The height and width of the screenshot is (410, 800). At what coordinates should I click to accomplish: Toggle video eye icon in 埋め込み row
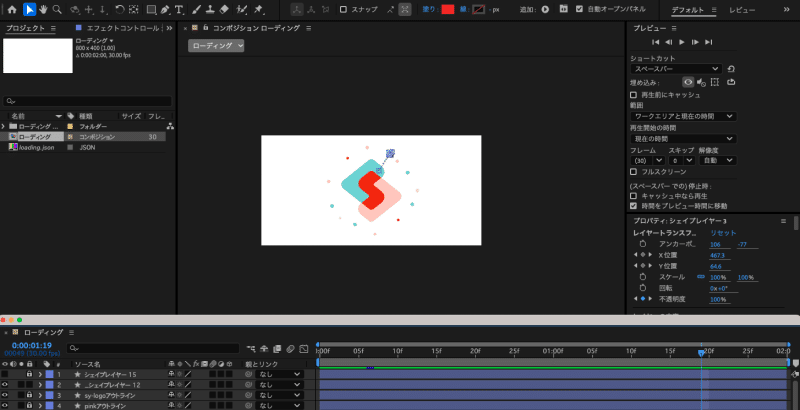pos(688,82)
